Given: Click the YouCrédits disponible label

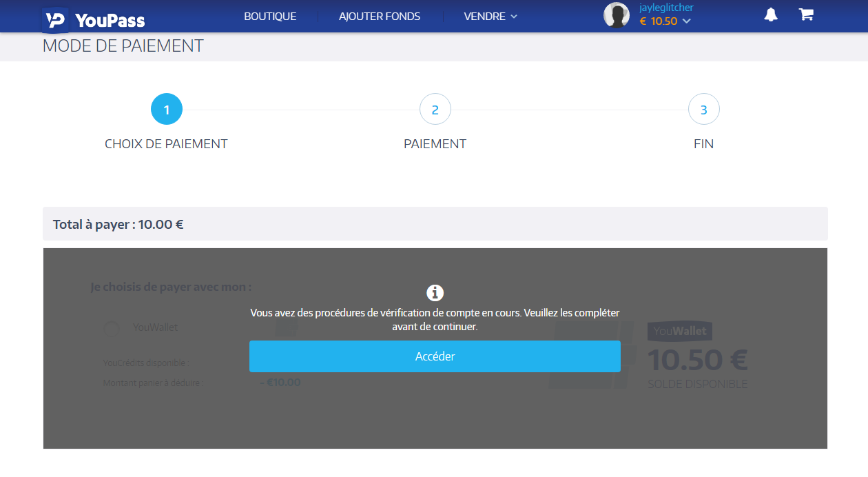Looking at the screenshot, I should [x=144, y=363].
